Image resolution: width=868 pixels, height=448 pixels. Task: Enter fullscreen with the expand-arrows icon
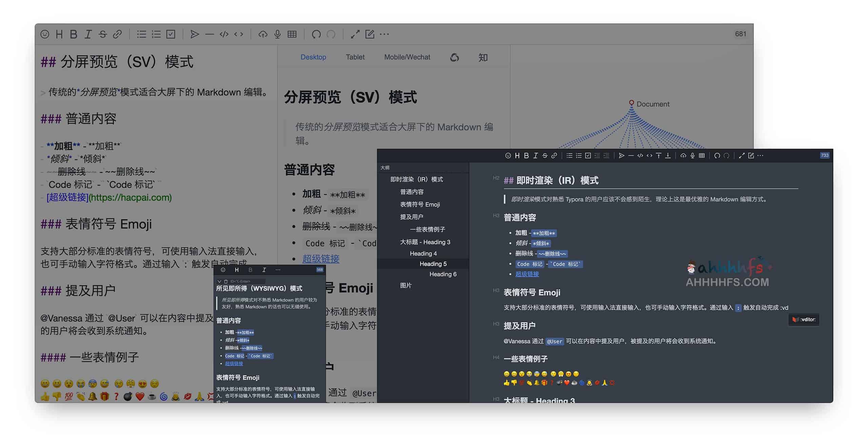tap(355, 34)
